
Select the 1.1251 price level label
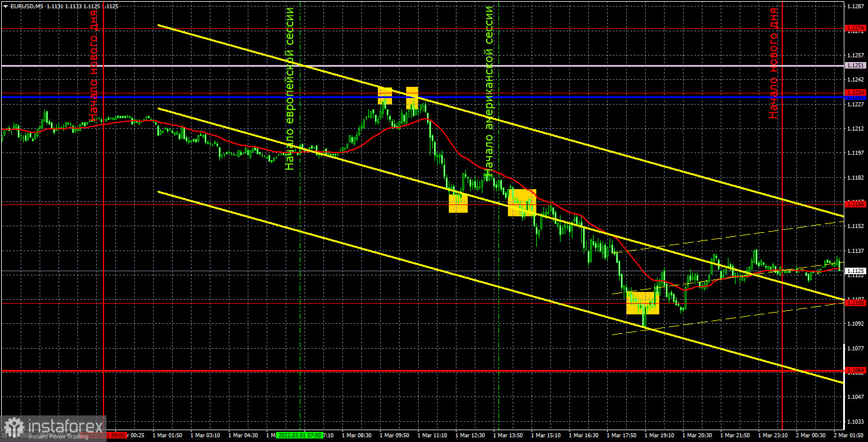(856, 66)
